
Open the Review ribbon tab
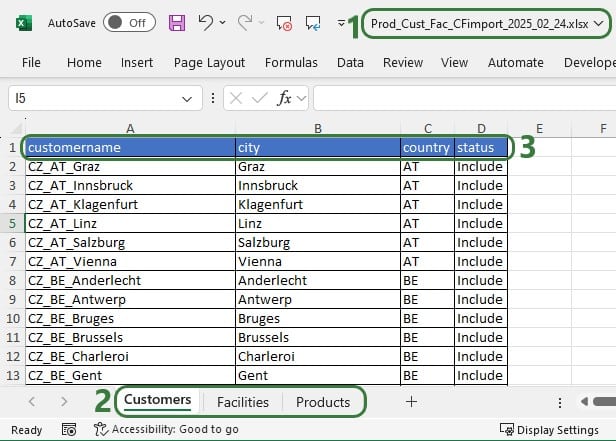[x=403, y=62]
